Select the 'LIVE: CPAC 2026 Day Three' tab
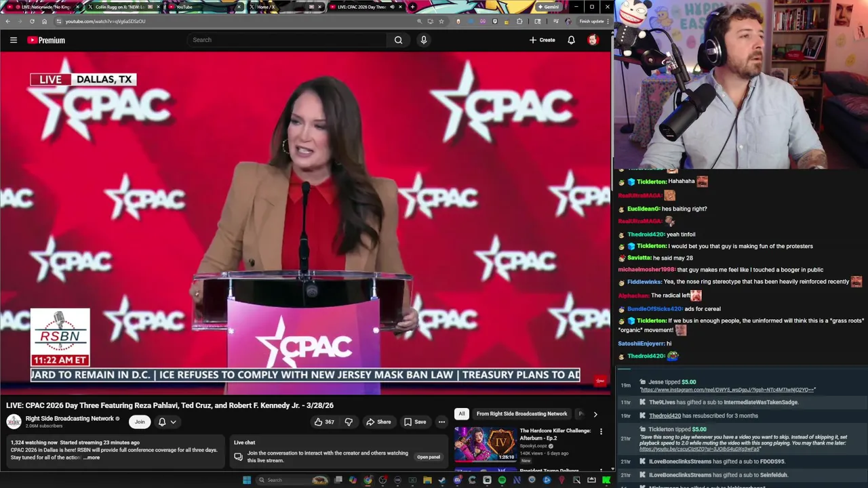Screen dimensions: 868x488 point(366,7)
